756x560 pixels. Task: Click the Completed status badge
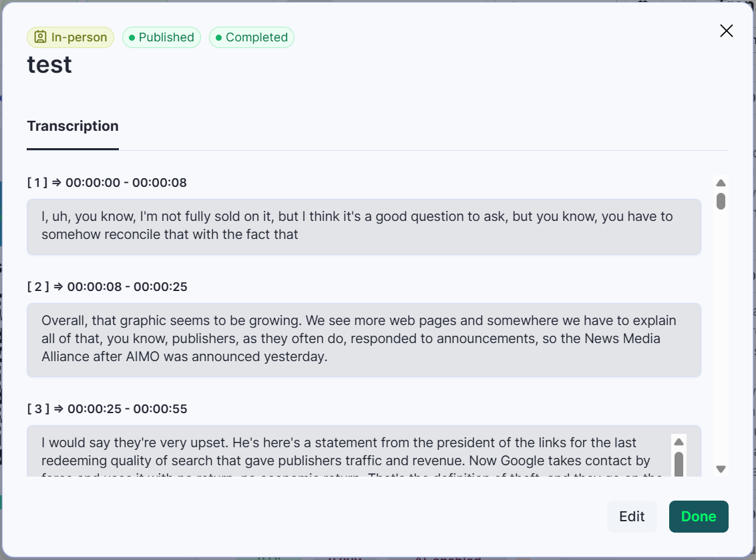252,37
